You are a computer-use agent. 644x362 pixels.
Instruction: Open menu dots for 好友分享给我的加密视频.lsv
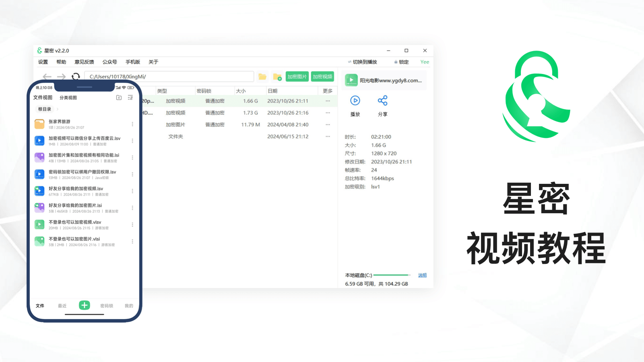[x=132, y=191]
